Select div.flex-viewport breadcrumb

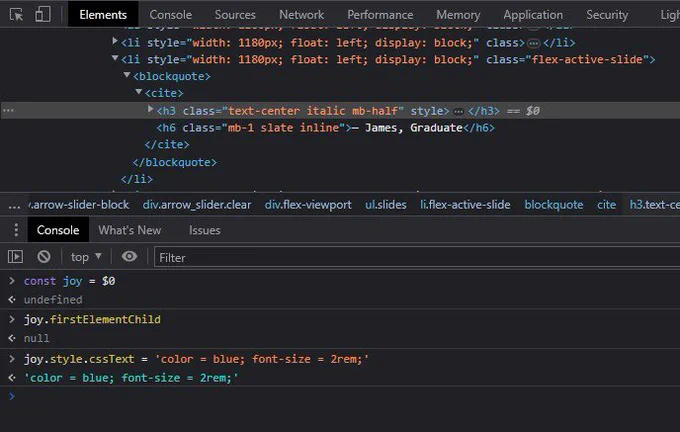pos(308,205)
